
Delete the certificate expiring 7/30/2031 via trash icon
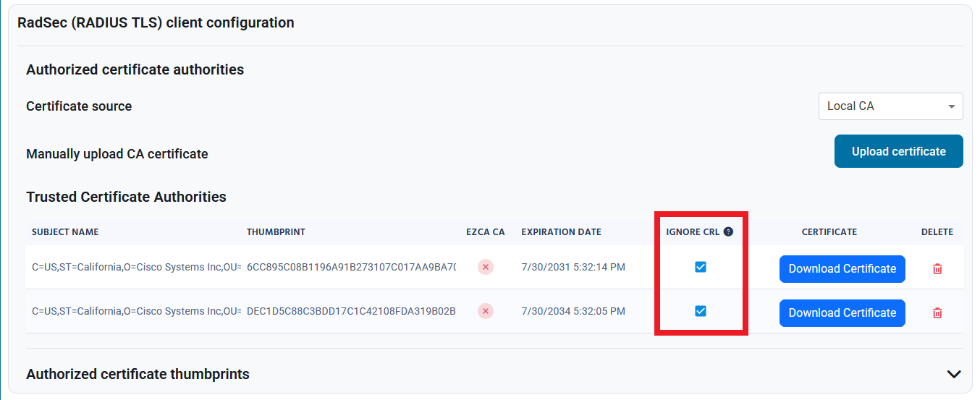(937, 268)
